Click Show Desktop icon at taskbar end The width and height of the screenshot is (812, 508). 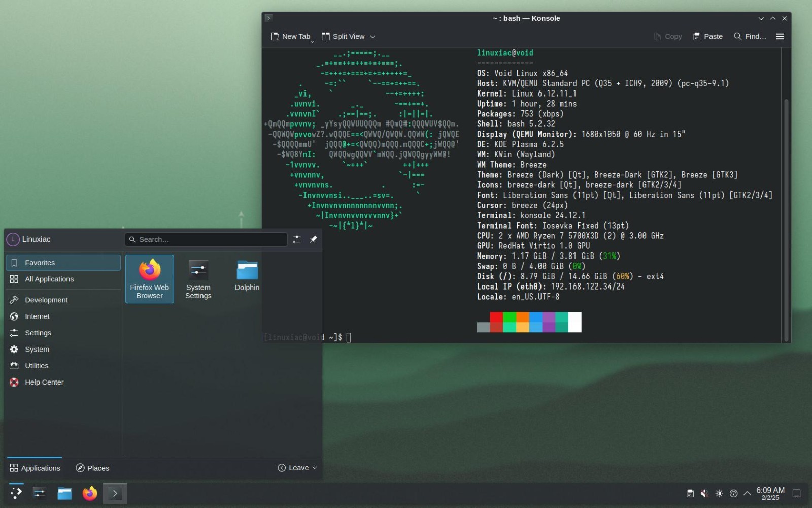pyautogui.click(x=797, y=493)
